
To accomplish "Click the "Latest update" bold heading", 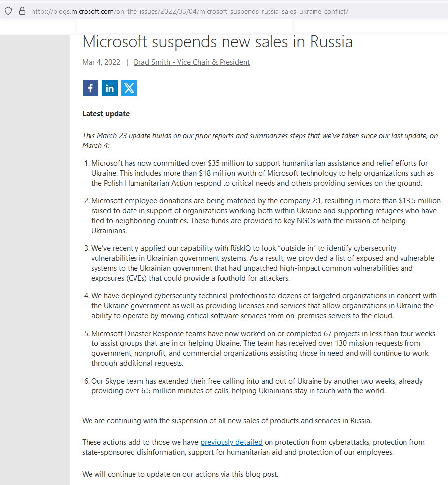I will click(x=106, y=114).
